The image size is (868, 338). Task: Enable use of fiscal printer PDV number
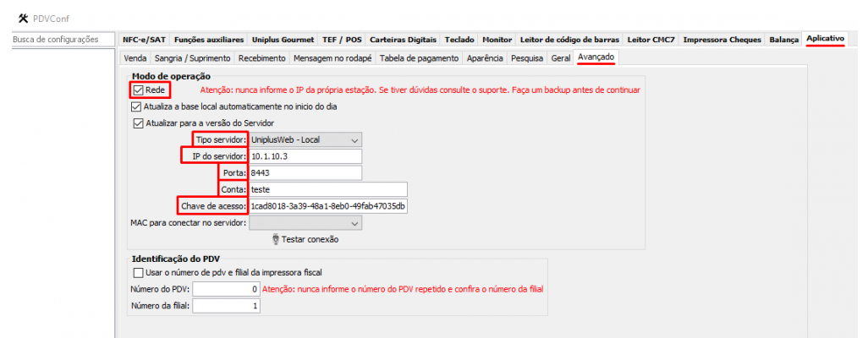point(139,272)
